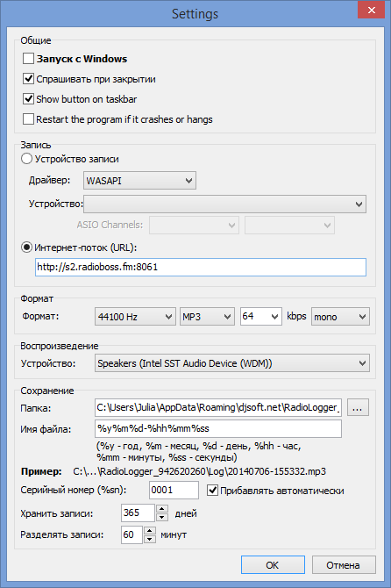391x588 pixels.
Task: Uncheck Прибавлять автоматически checkbox
Action: (x=212, y=490)
